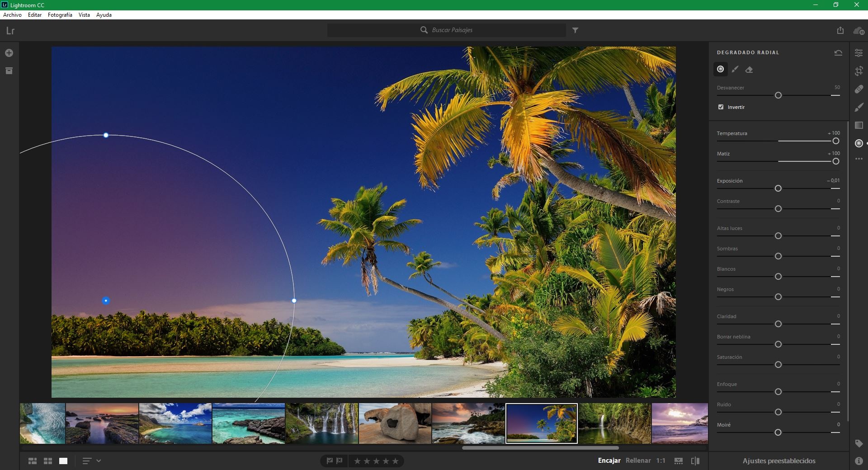This screenshot has height=470, width=868.
Task: Select the Radial gradient tool in right strip
Action: (859, 143)
